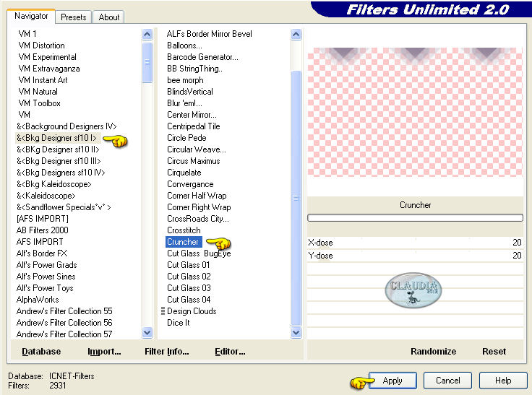Select VM Instant Art category
The height and width of the screenshot is (395, 532).
click(43, 80)
